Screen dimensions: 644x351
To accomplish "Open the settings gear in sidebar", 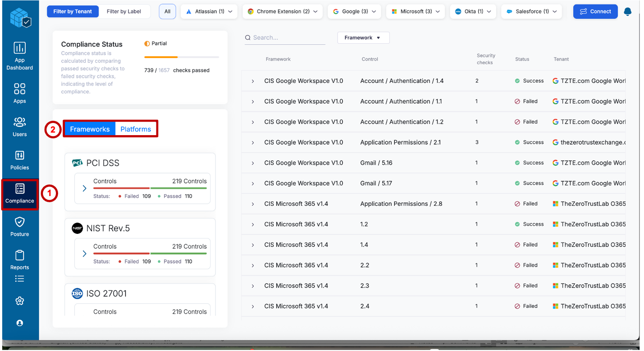I will point(19,301).
